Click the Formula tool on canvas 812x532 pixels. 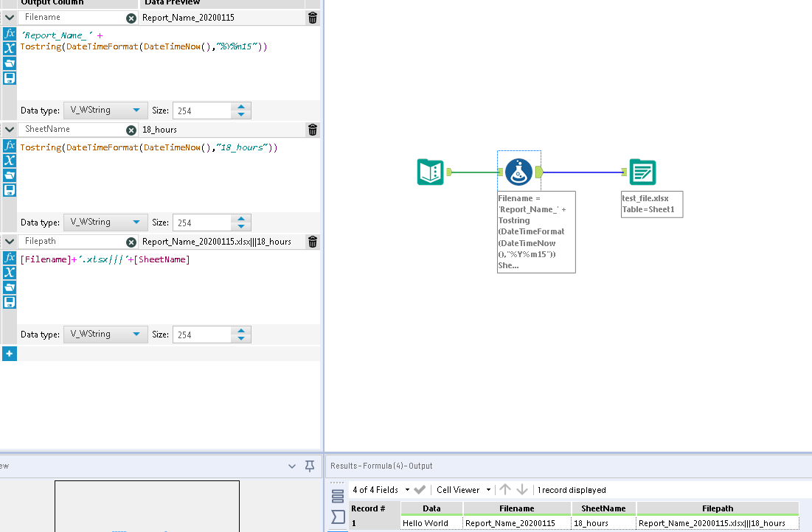point(519,172)
